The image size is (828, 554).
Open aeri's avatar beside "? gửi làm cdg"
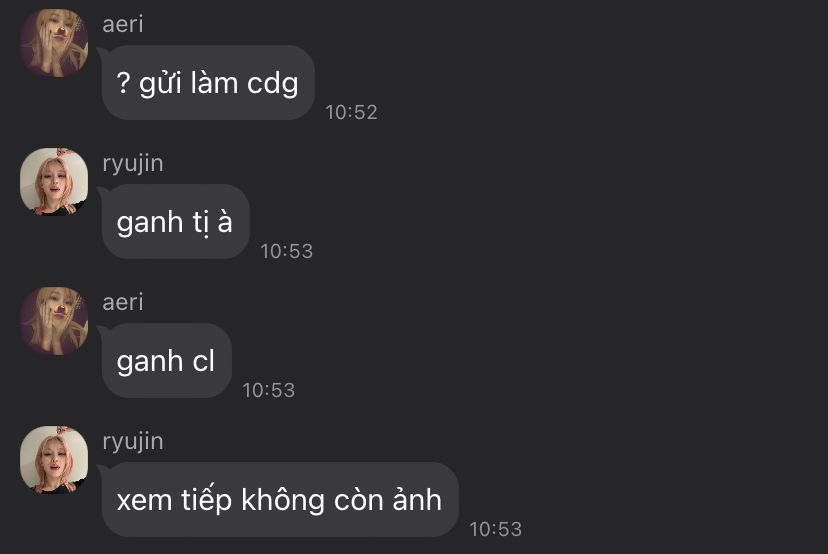point(54,43)
